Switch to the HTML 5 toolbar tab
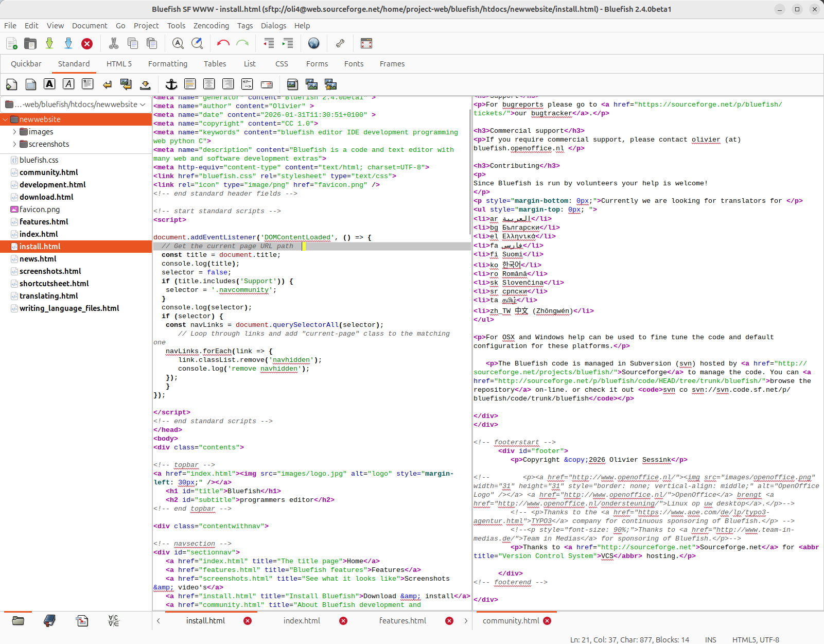Image resolution: width=824 pixels, height=644 pixels. (x=119, y=64)
